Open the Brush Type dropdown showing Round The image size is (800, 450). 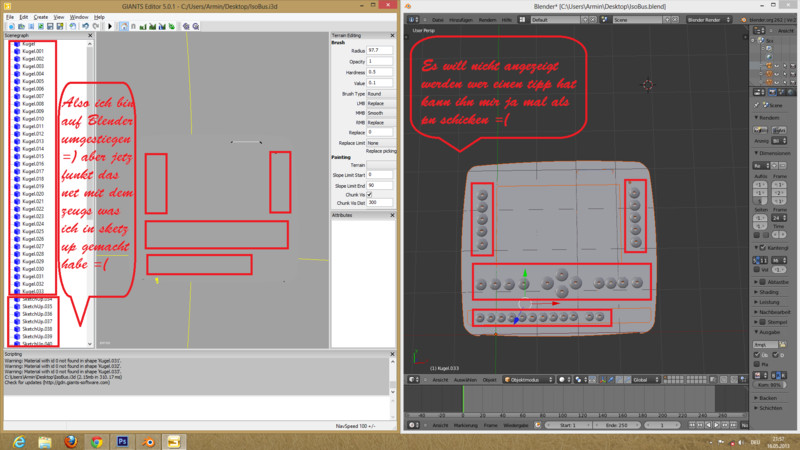tap(381, 94)
